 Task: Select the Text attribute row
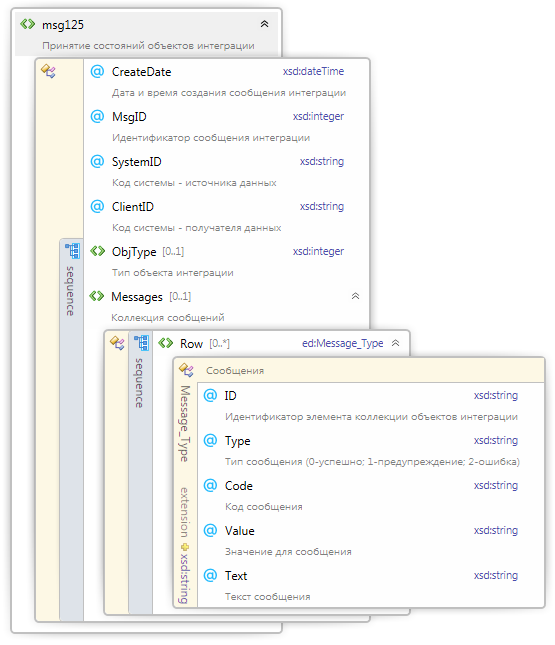tap(370, 585)
